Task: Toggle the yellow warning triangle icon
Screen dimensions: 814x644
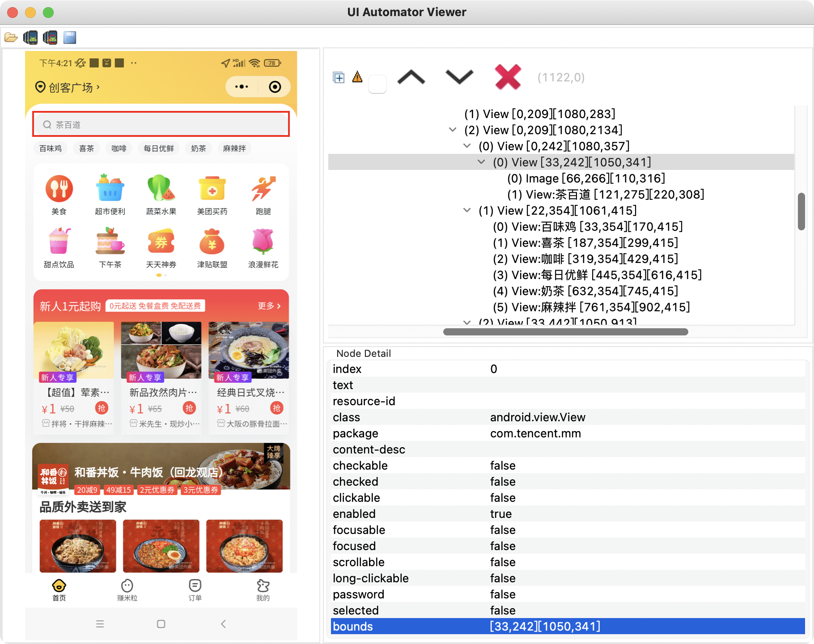Action: click(x=357, y=77)
